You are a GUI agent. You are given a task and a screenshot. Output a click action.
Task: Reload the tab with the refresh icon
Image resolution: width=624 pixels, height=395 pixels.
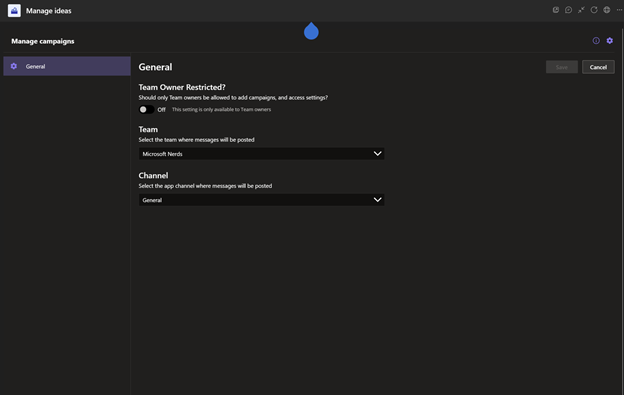[x=594, y=10]
